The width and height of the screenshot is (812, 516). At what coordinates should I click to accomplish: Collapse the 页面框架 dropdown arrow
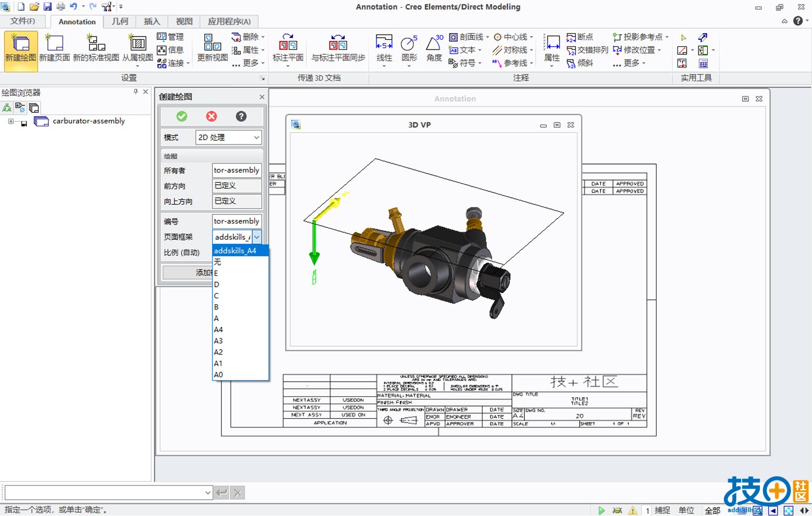point(257,237)
